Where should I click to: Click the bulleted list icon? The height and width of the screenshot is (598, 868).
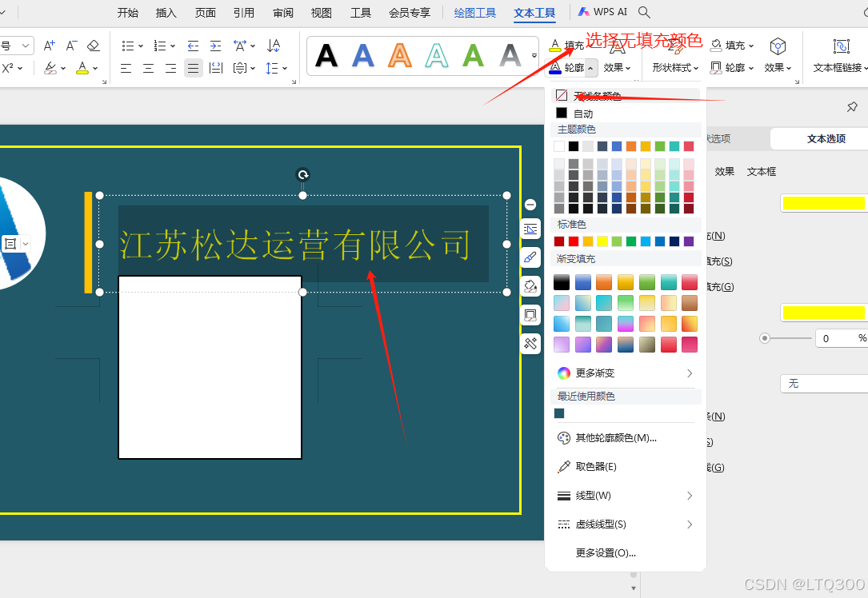point(128,46)
